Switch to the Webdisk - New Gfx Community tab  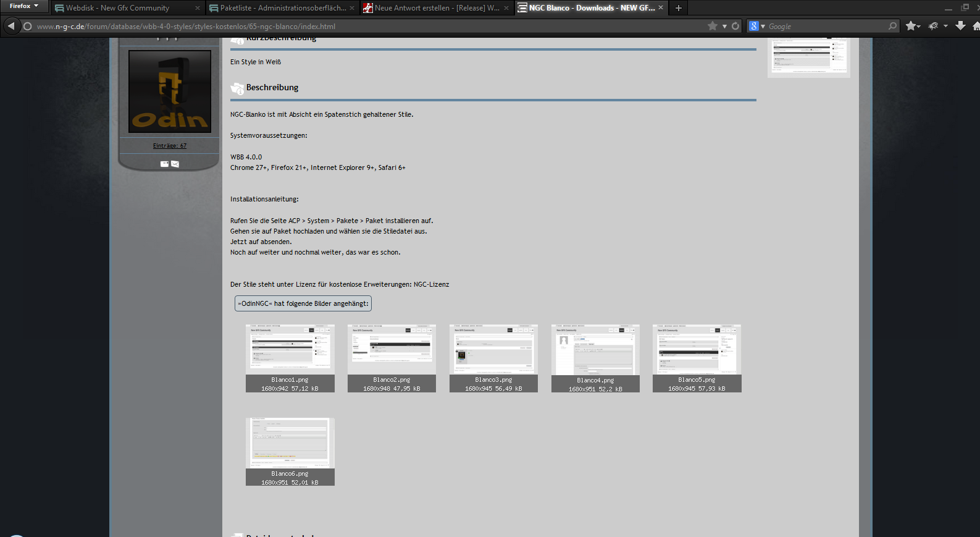coord(117,8)
